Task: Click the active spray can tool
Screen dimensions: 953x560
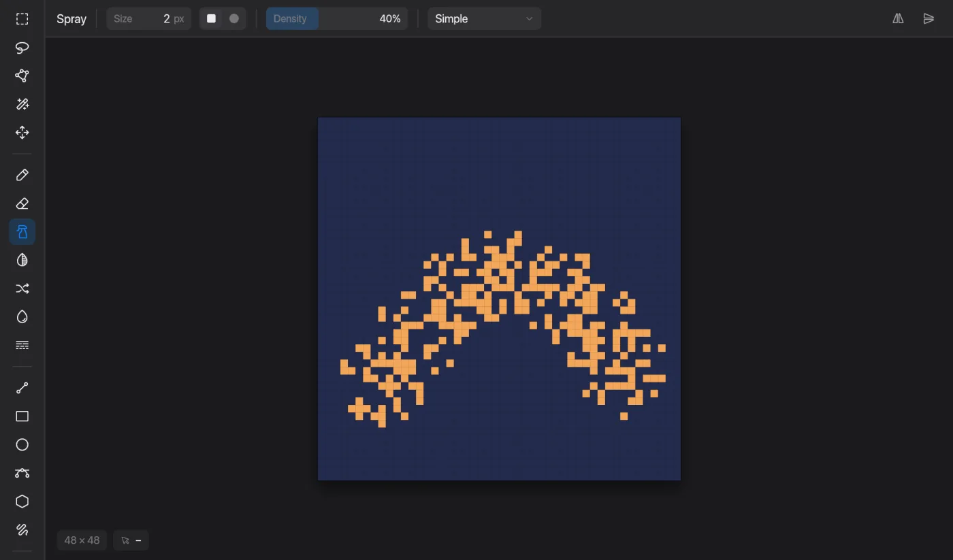Action: tap(22, 232)
